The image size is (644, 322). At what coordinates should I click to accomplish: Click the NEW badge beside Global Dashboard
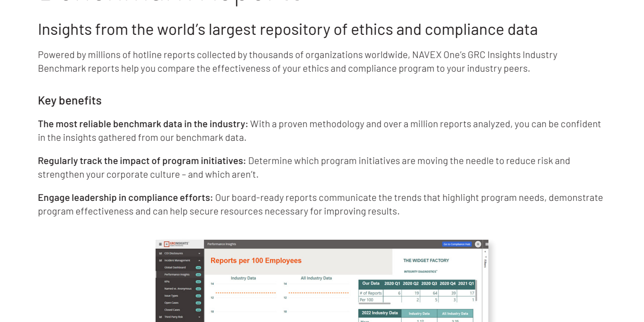199,267
